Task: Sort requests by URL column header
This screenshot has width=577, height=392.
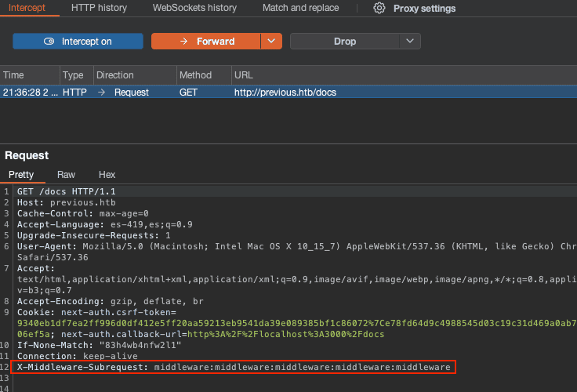Action: click(243, 75)
